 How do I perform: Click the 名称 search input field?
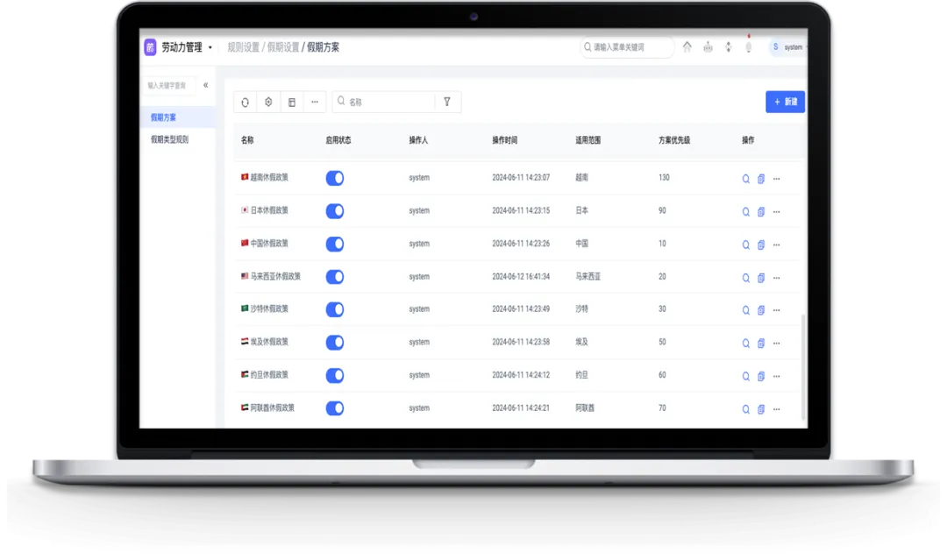(388, 103)
